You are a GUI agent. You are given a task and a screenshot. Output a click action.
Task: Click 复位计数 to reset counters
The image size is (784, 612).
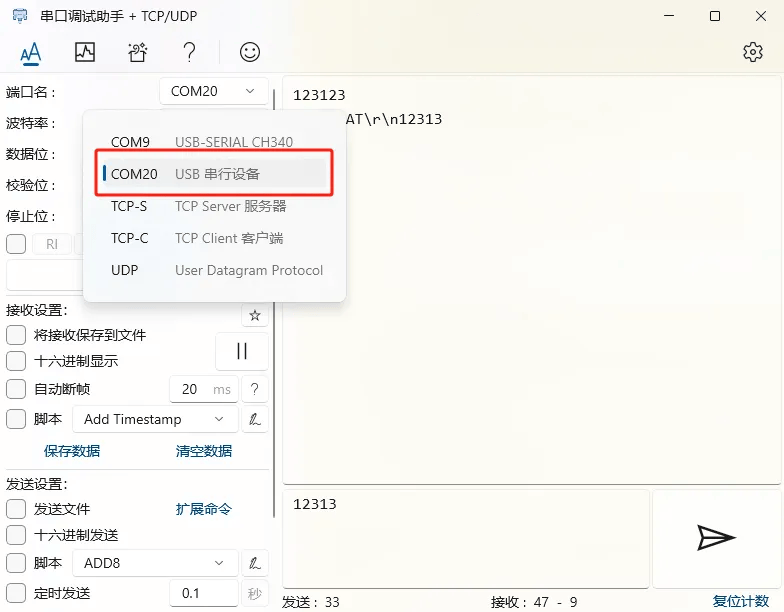click(741, 601)
